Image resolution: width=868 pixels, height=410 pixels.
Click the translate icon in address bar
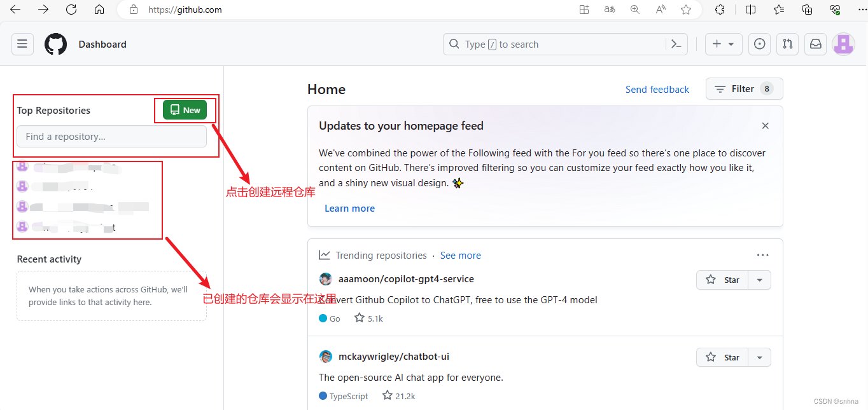[610, 10]
